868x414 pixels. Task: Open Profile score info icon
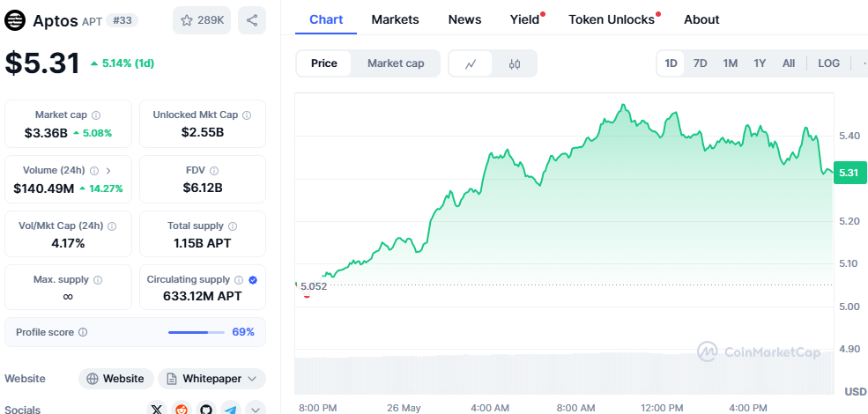pos(83,332)
